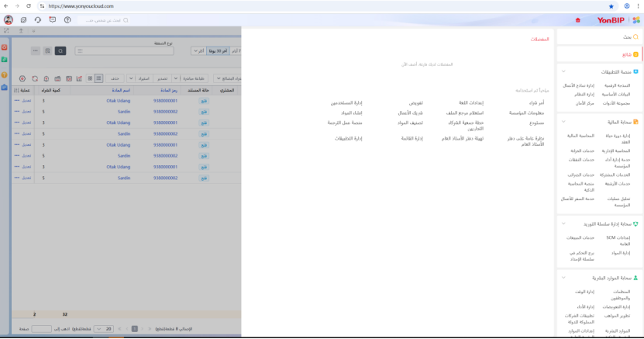
Task: Open the help question-mark icon in header
Action: tap(67, 19)
